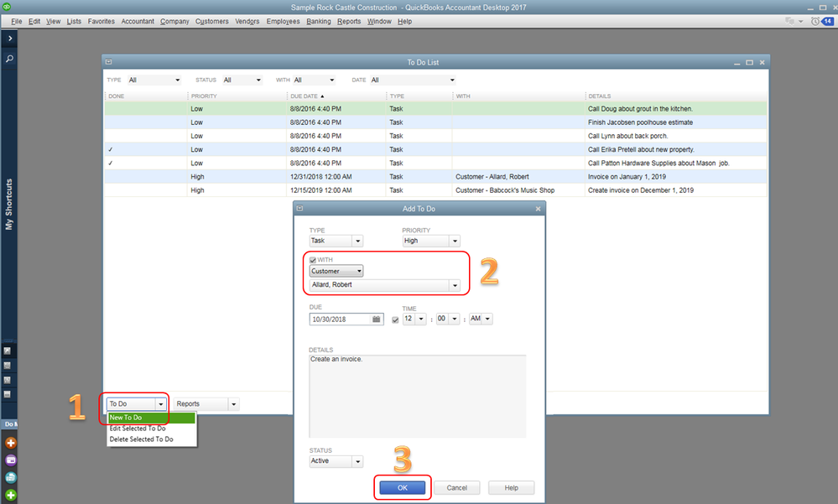Click into the DETAILS text area

pyautogui.click(x=418, y=396)
